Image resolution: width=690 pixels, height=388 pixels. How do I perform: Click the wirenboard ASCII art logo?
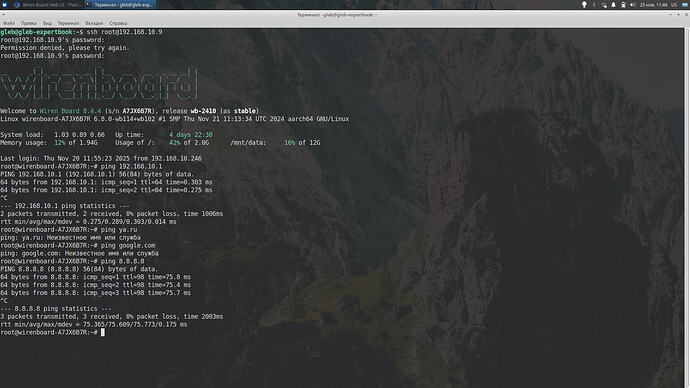click(99, 83)
